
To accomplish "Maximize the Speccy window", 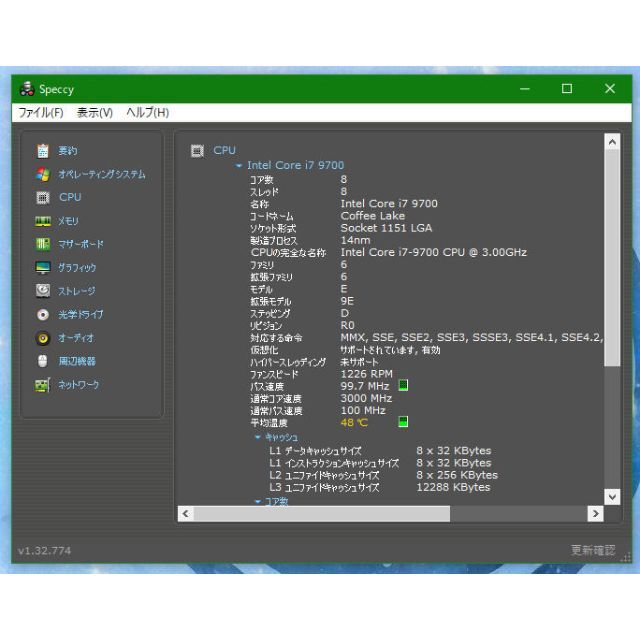I will pyautogui.click(x=567, y=89).
